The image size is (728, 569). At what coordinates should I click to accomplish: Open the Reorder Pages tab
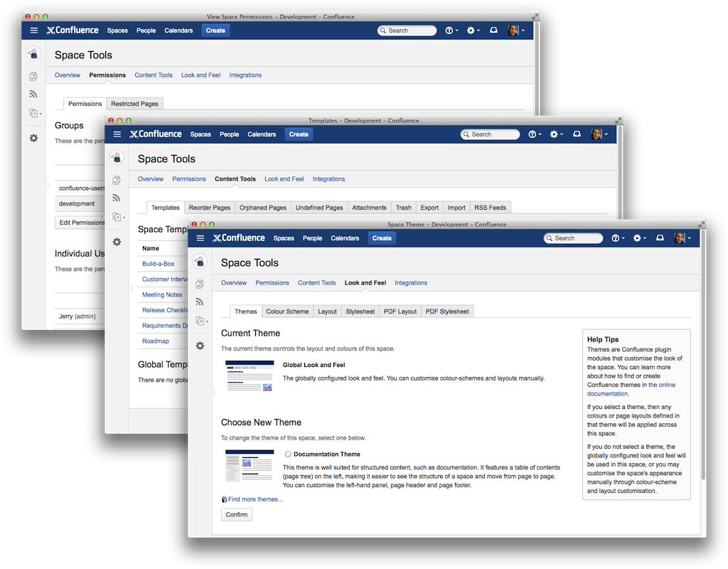click(x=210, y=208)
